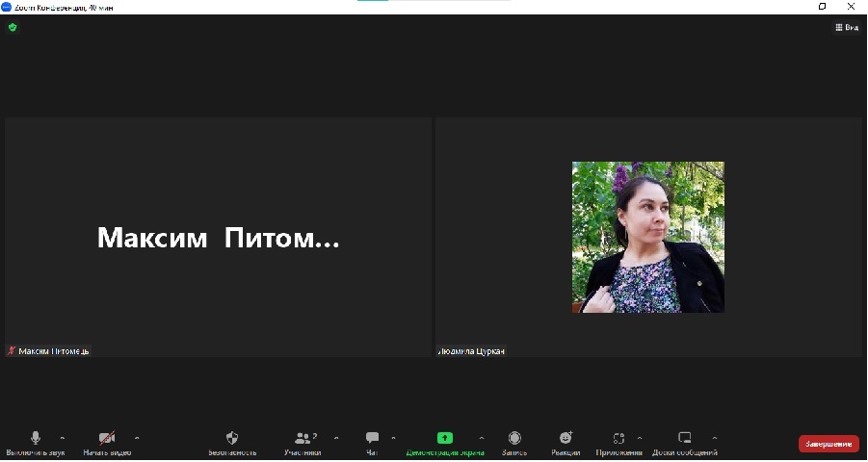The height and width of the screenshot is (462, 868).
Task: Open the Безопасность shield menu
Action: tap(232, 444)
